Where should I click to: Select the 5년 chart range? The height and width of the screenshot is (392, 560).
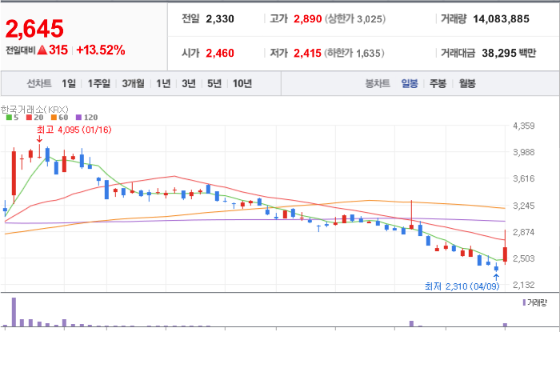(214, 83)
